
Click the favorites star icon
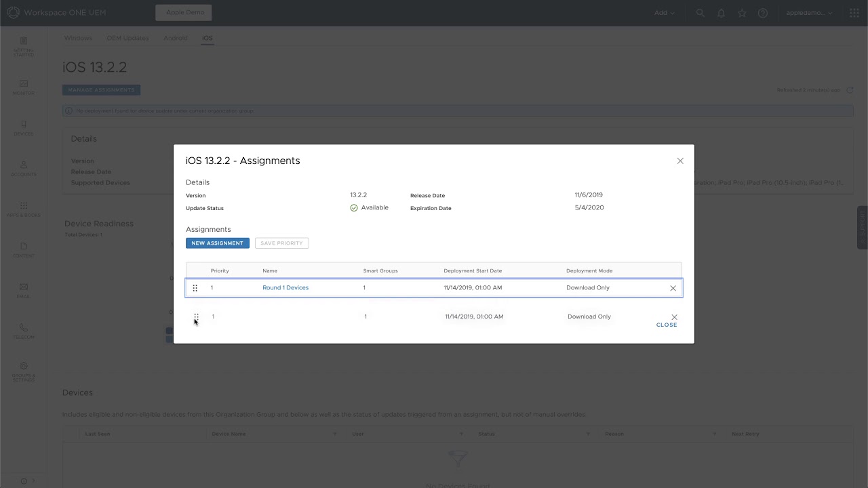[x=742, y=13]
